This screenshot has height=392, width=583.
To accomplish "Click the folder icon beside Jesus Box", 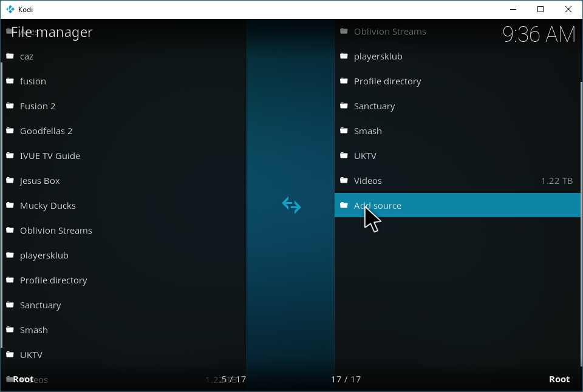I will (x=10, y=181).
